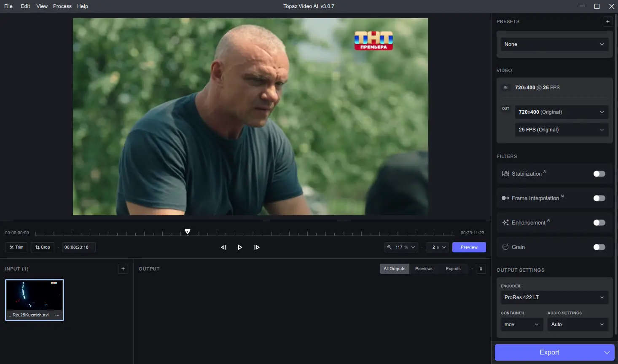Open the Container dropdown set to mov

click(x=522, y=324)
